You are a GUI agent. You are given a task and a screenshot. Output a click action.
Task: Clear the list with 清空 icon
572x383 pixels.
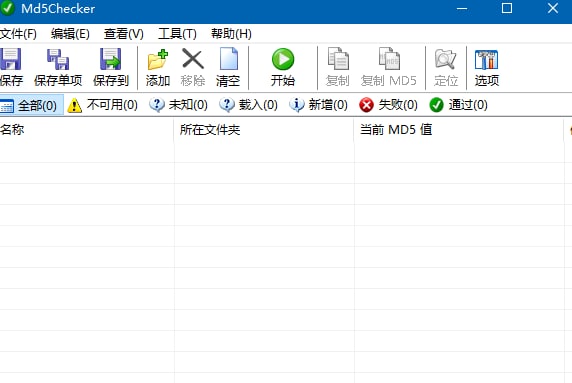point(228,59)
